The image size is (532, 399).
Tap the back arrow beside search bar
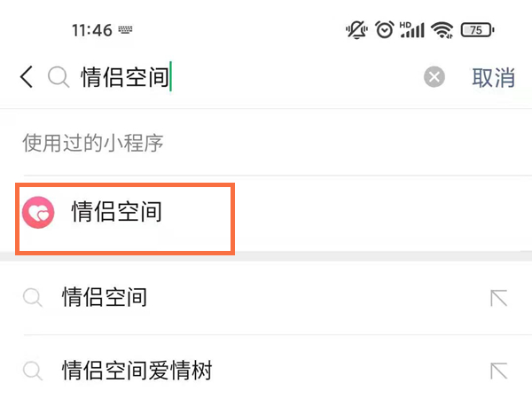pos(27,77)
